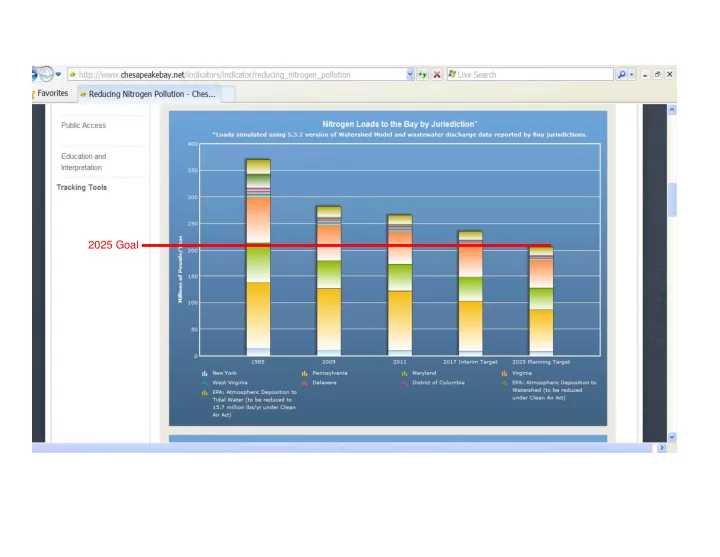Click the 2025 Planning Target stacked bar
The image size is (720, 557).
tap(541, 301)
